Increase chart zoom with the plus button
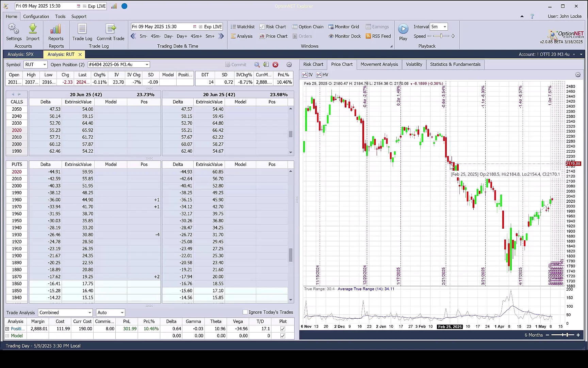The image size is (588, 368). tap(578, 335)
